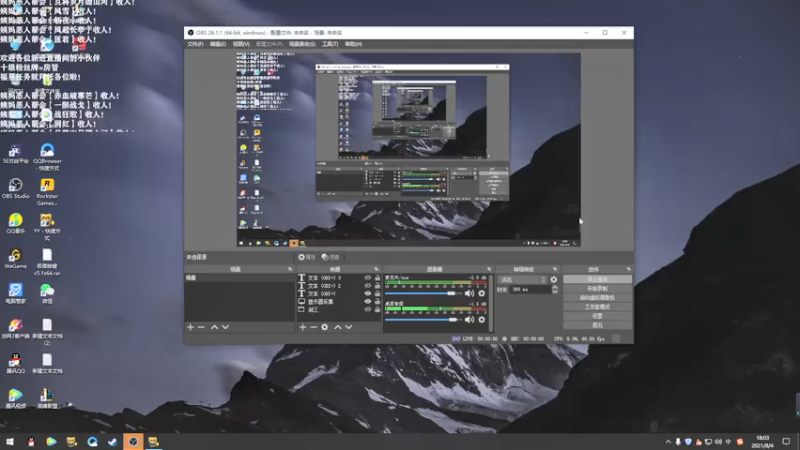Open 微信 WeChat desktop shortcut

47,294
